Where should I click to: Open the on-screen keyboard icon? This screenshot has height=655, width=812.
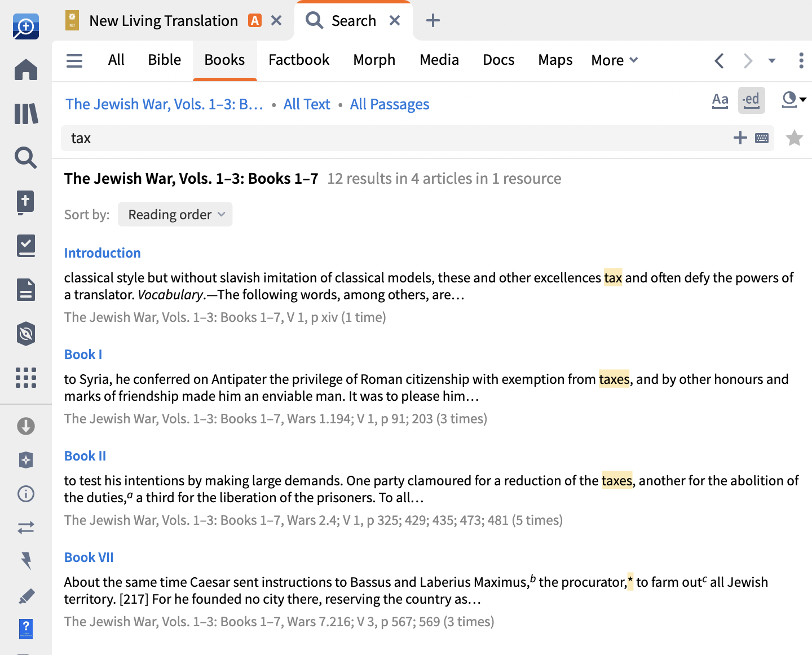[762, 138]
